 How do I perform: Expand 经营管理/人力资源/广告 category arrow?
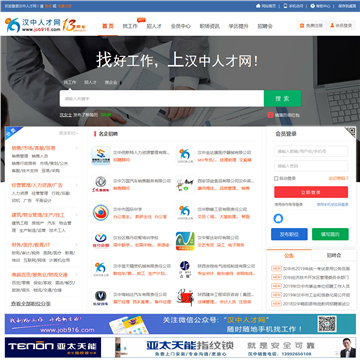pyautogui.click(x=77, y=185)
